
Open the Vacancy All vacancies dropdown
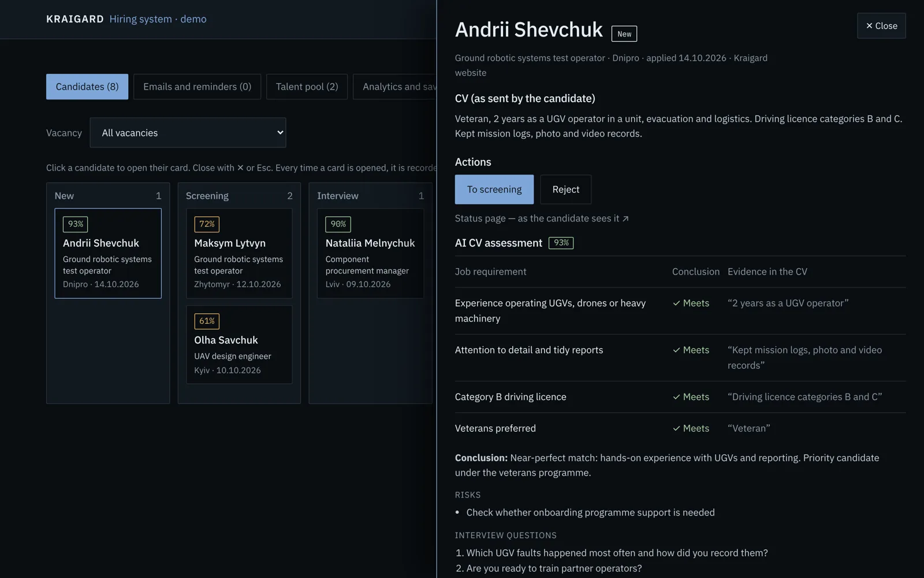(x=188, y=133)
